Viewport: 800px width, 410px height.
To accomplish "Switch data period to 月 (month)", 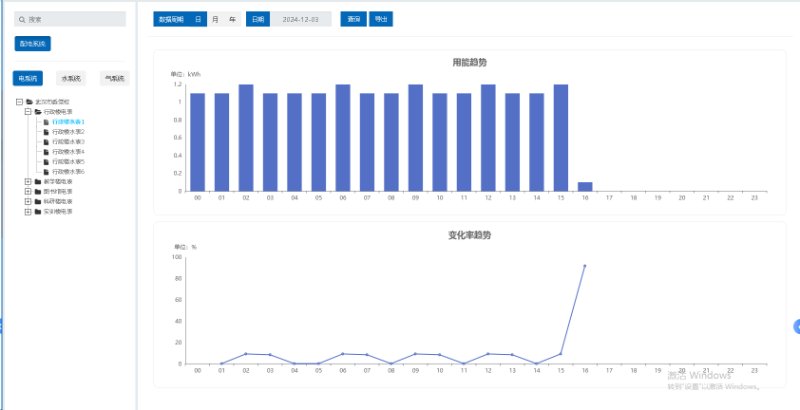I will pos(215,19).
